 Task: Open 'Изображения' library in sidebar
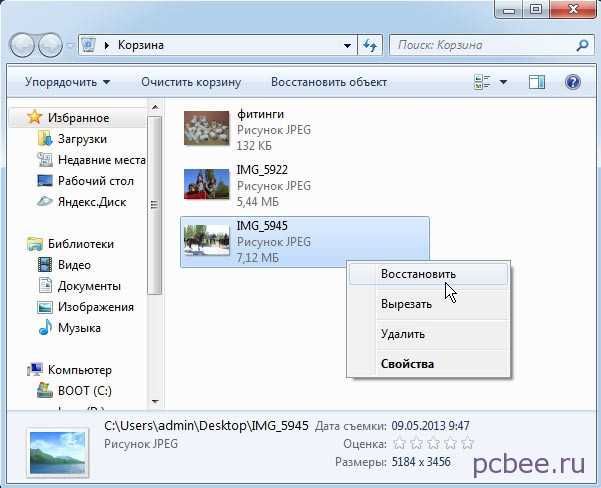click(x=95, y=307)
